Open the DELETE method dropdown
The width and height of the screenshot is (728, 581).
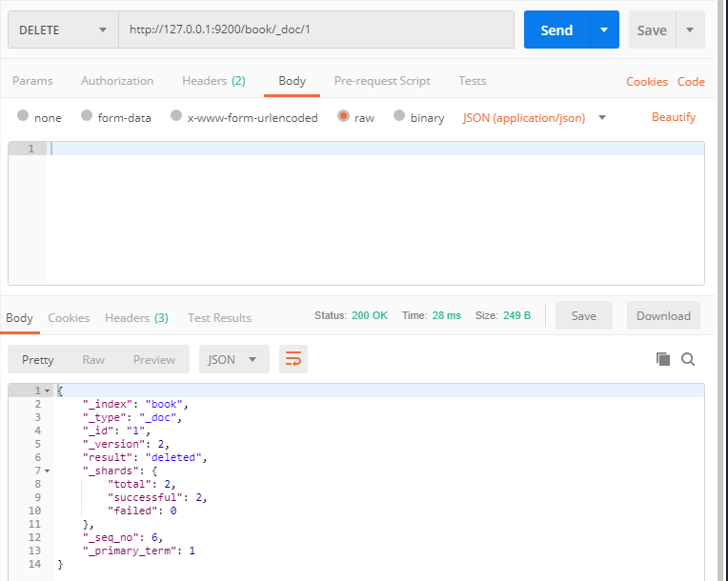(x=63, y=30)
